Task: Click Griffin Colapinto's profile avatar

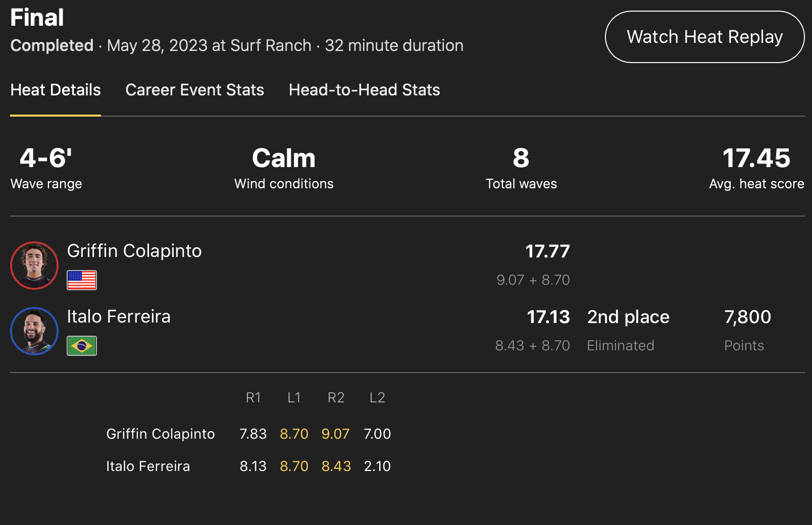Action: (34, 266)
